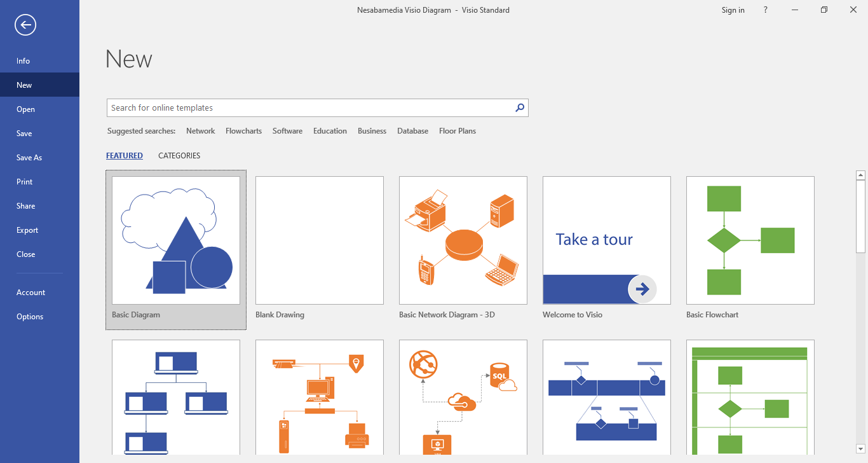Image resolution: width=868 pixels, height=463 pixels.
Task: Choose the Blank Drawing template
Action: [320, 240]
